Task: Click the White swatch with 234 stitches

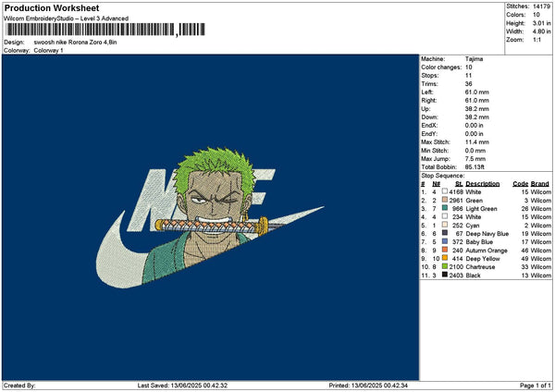Action: pyautogui.click(x=445, y=216)
